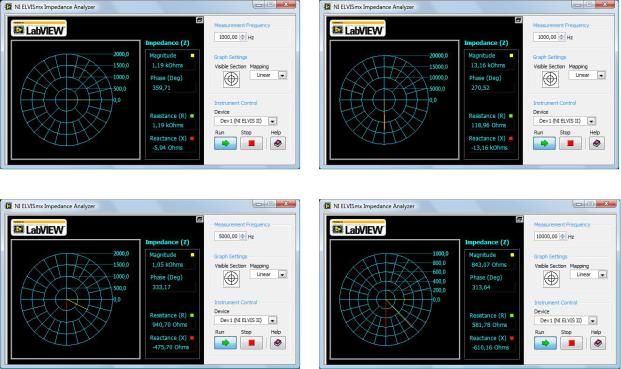621x369 pixels.
Task: Click LabVIEW logo in the top-right window
Action: (358, 28)
